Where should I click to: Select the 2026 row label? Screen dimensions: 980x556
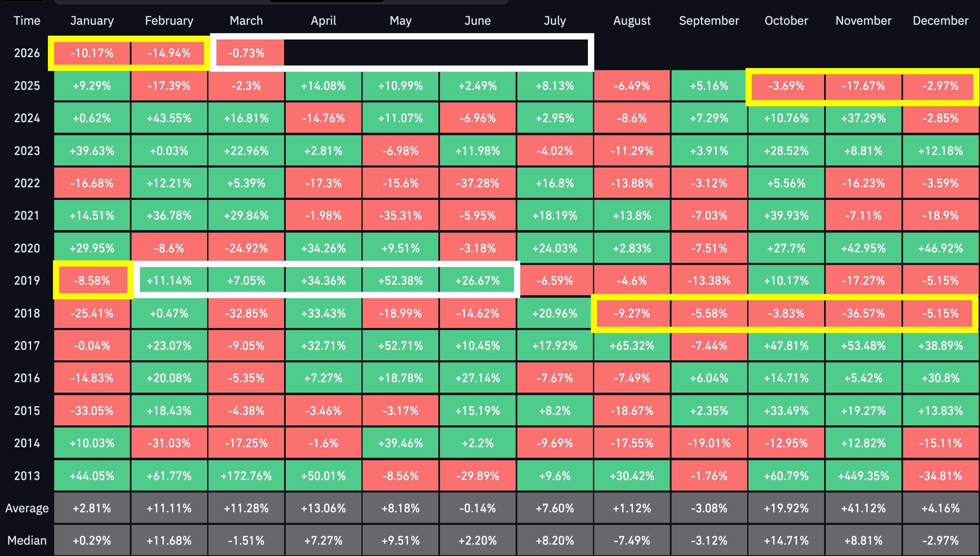point(27,53)
